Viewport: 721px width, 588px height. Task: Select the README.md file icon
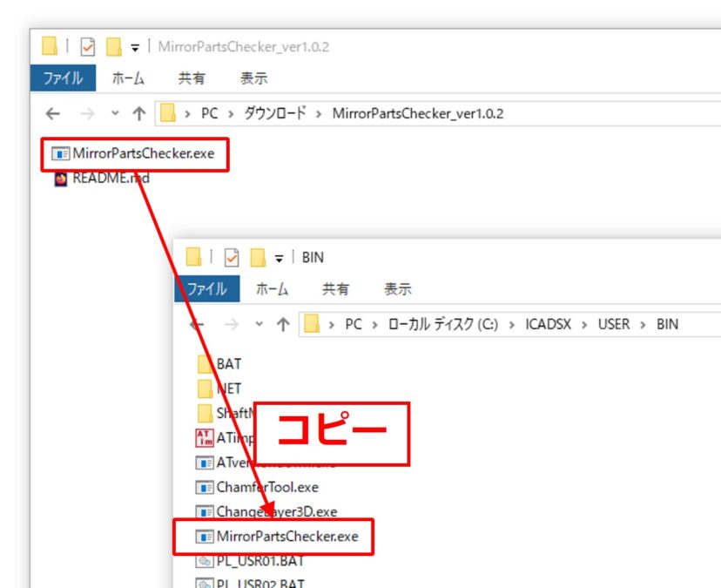coord(61,179)
